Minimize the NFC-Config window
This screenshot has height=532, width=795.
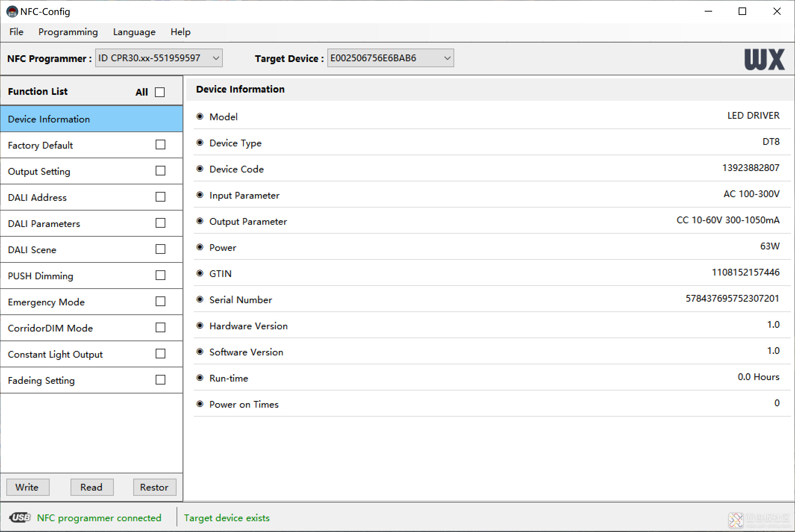point(708,12)
